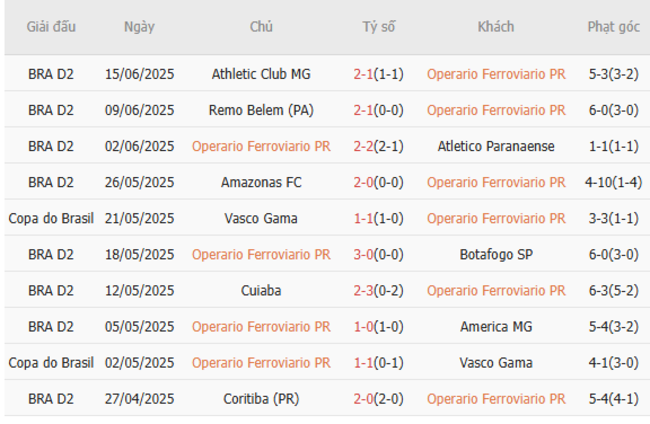650x424 pixels.
Task: Click the Athletic Club MG team name
Action: (x=261, y=74)
